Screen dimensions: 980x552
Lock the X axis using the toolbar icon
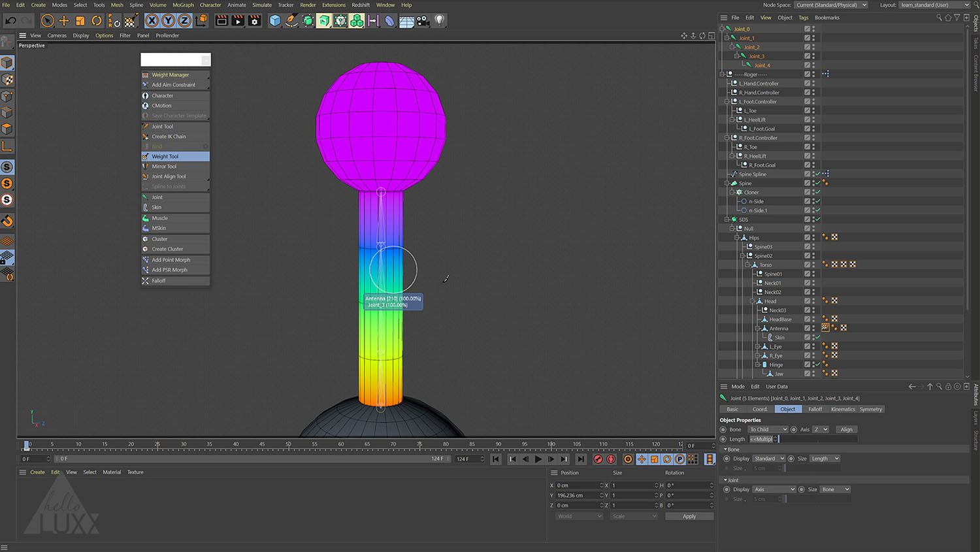(x=152, y=20)
